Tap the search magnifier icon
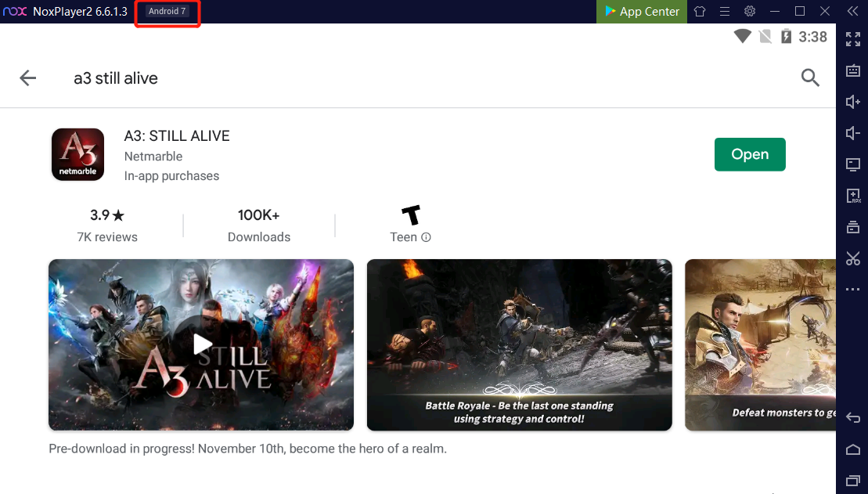Screen dimensions: 868x494 point(810,78)
